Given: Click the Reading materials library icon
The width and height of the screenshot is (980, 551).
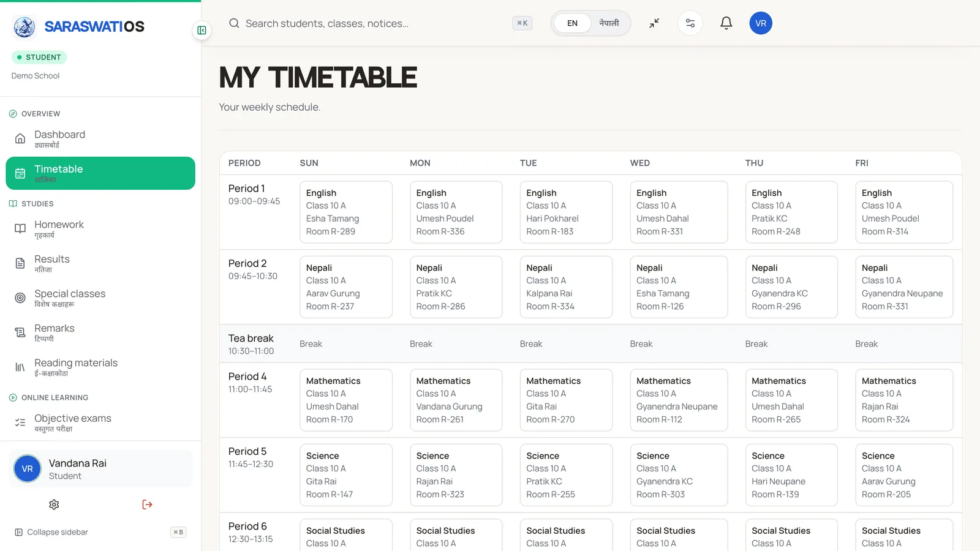Looking at the screenshot, I should point(20,367).
